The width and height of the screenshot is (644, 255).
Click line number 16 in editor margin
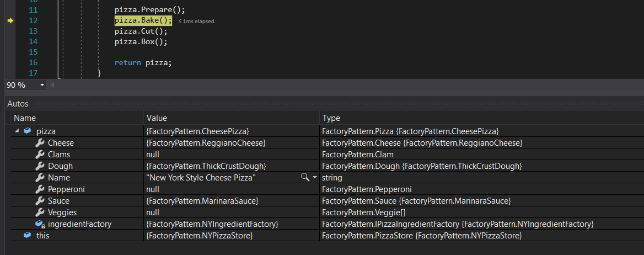[x=33, y=62]
